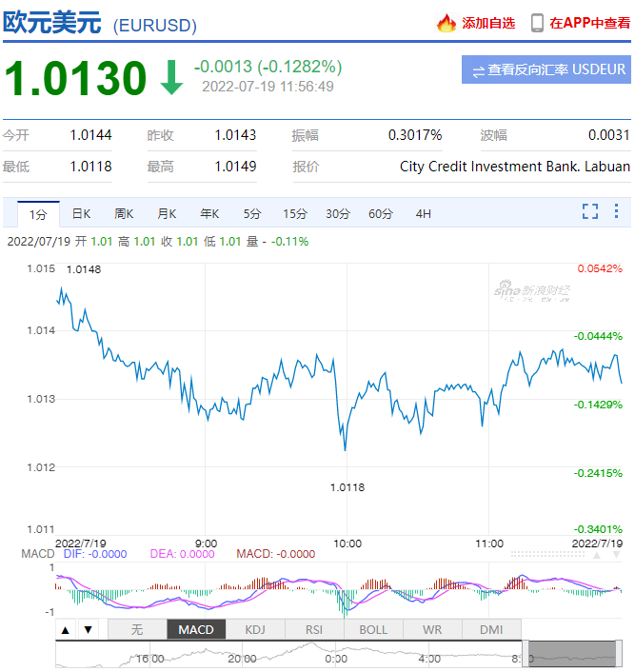Open fullscreen chart mode icon
This screenshot has width=635, height=672.
coord(590,211)
